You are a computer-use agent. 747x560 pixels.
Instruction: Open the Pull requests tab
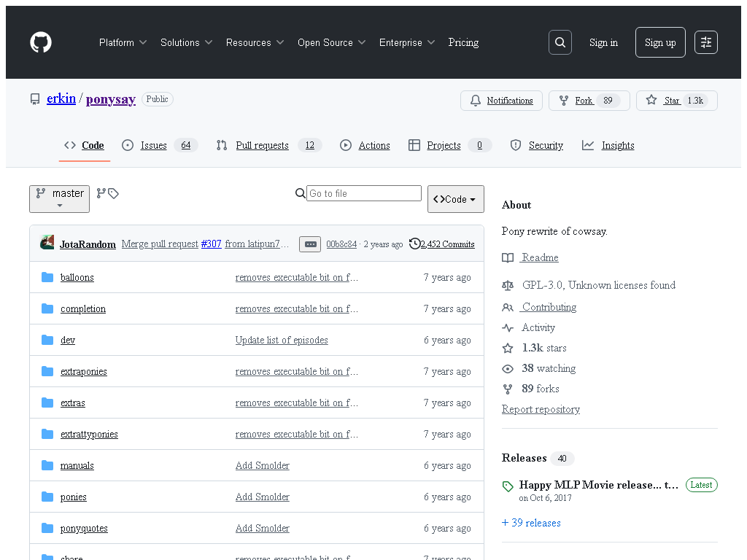point(268,145)
